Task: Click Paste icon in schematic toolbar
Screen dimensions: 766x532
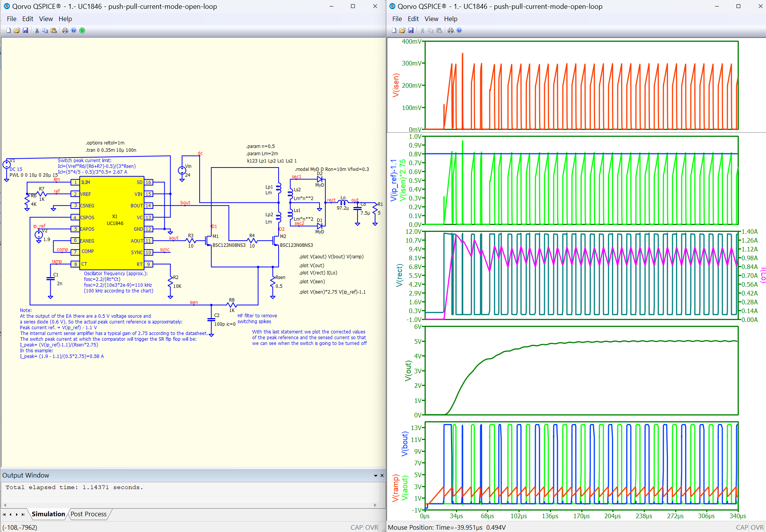Action: 54,31
